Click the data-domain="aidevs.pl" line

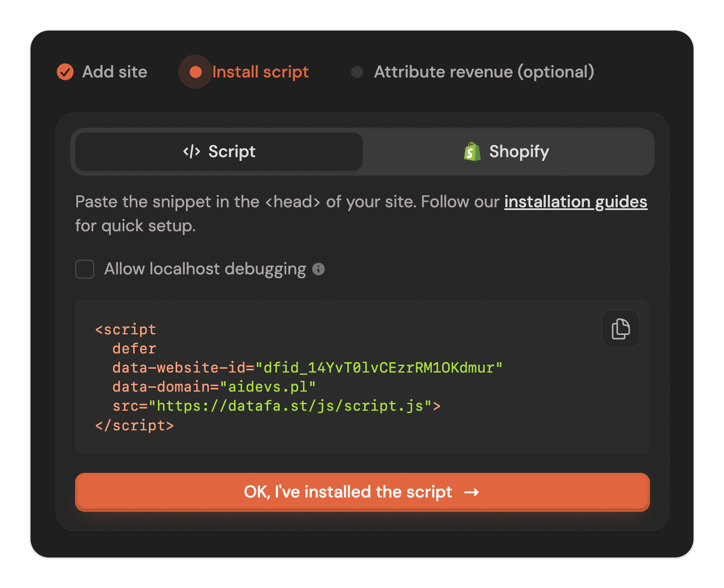[214, 387]
